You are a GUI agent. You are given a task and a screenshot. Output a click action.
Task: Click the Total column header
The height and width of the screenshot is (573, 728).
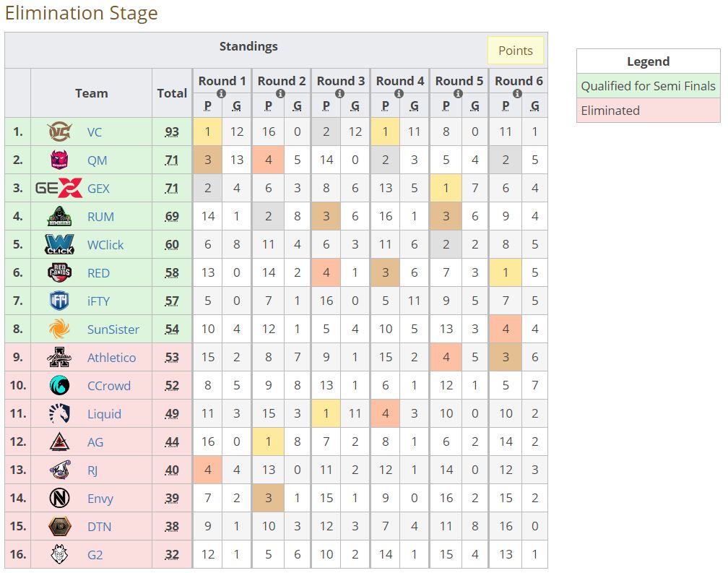click(x=172, y=93)
